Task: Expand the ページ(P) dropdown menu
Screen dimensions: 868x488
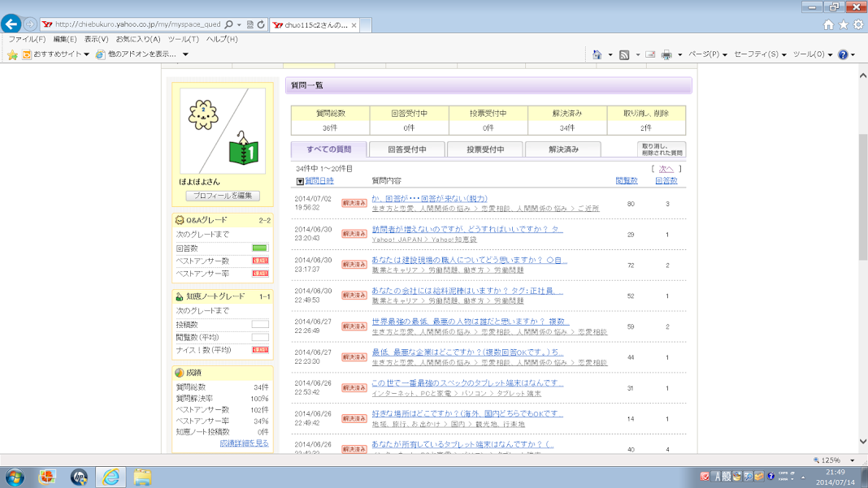Action: point(707,54)
